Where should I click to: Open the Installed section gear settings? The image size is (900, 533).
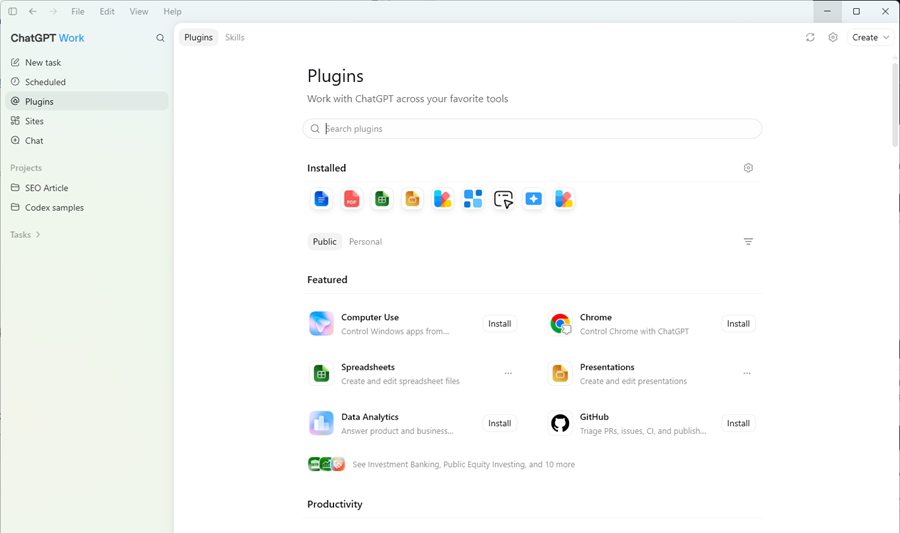[748, 168]
